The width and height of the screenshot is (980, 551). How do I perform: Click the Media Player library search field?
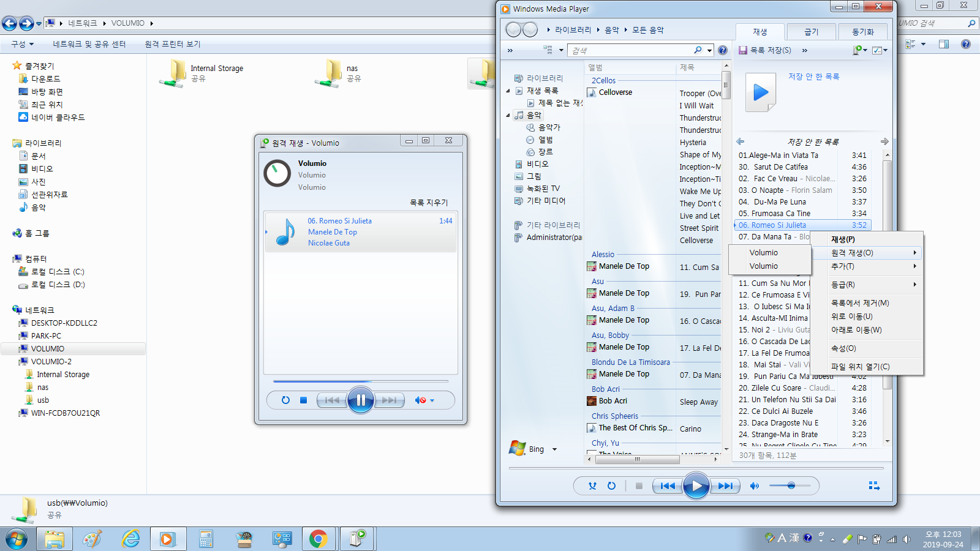tap(631, 50)
